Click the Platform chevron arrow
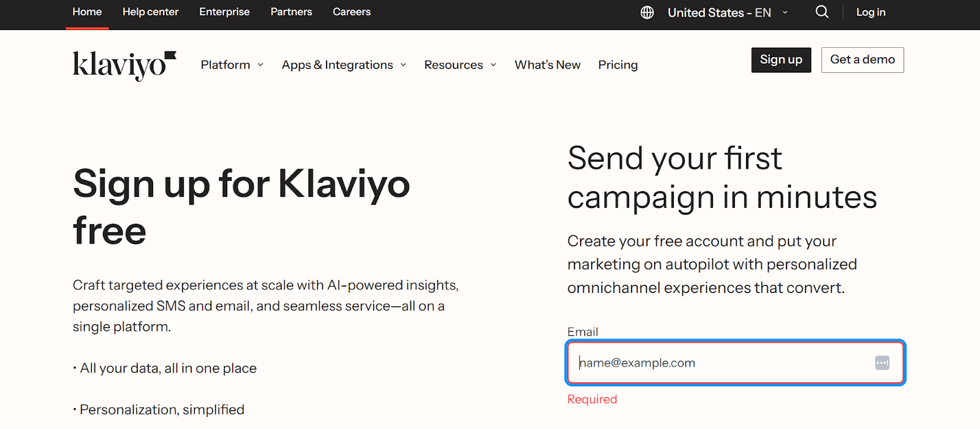 tap(260, 65)
